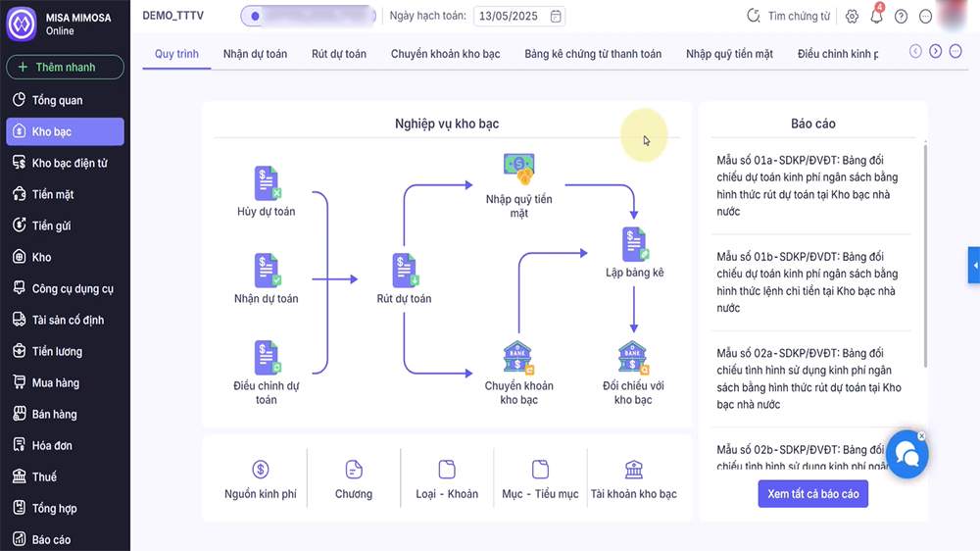Open the notifications bell

pos(876,17)
